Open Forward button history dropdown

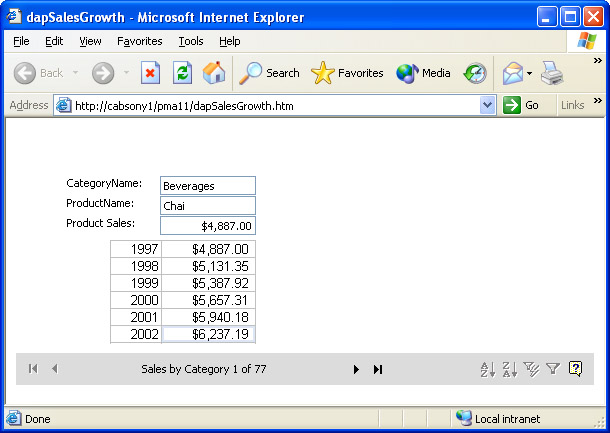126,73
